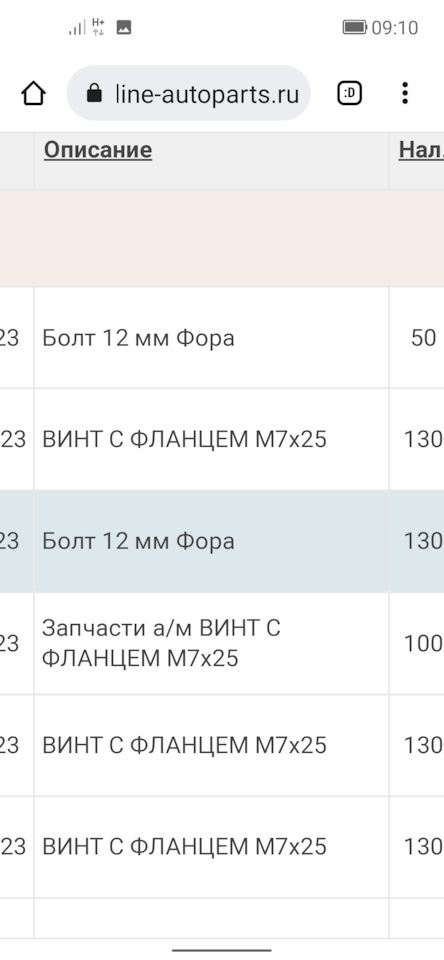Tap the line-autoparts.ru address bar
The image size is (444, 960).
[189, 94]
